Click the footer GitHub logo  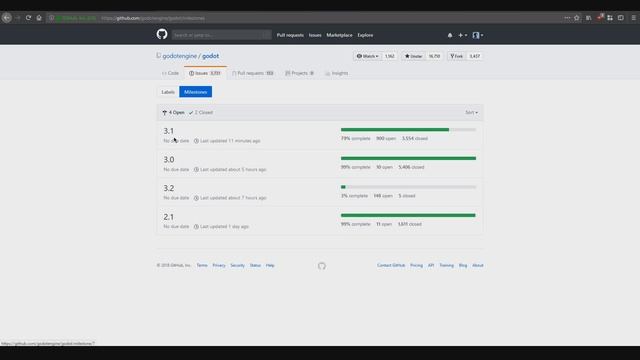322,266
